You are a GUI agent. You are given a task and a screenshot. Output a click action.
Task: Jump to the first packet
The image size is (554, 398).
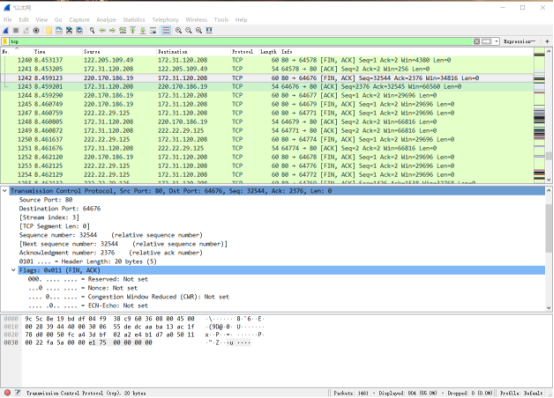(133, 31)
